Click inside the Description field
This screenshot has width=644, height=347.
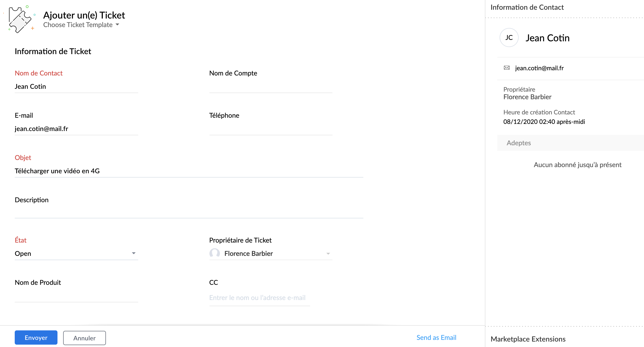click(x=189, y=212)
